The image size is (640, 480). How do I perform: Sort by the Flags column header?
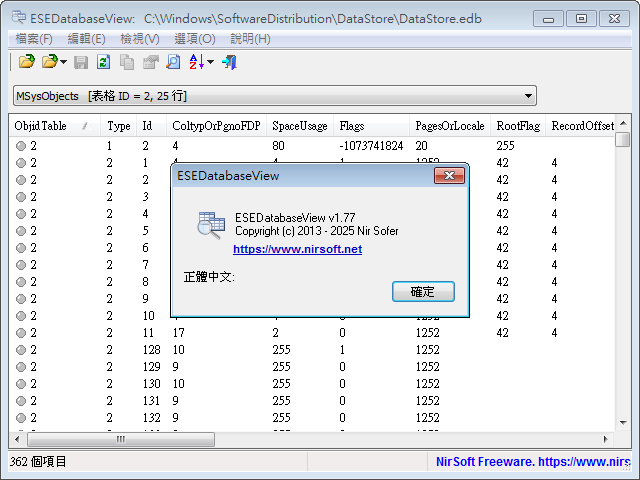pos(371,126)
